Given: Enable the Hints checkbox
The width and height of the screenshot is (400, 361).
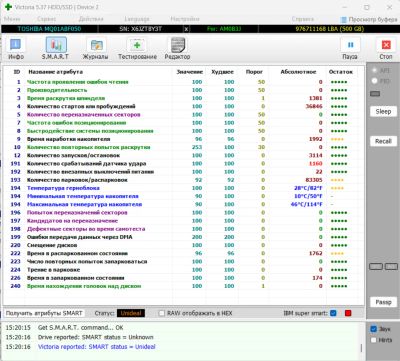Looking at the screenshot, I should [x=374, y=340].
